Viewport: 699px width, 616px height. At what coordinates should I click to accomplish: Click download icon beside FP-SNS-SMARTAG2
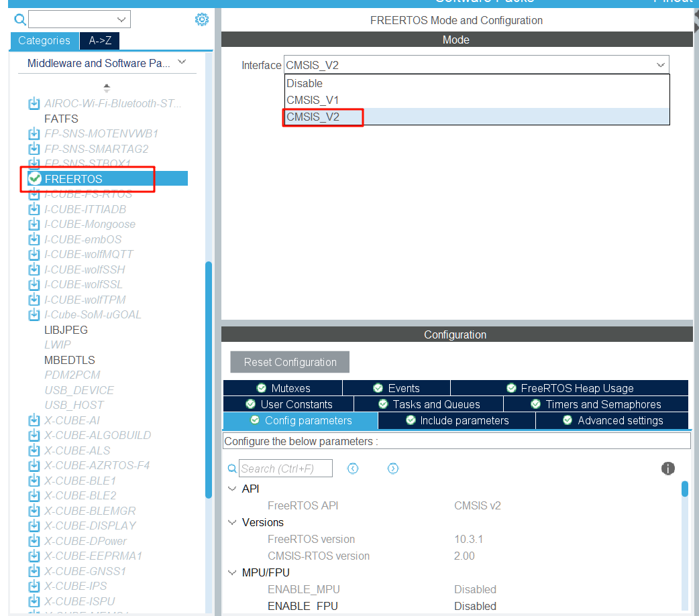pos(34,149)
